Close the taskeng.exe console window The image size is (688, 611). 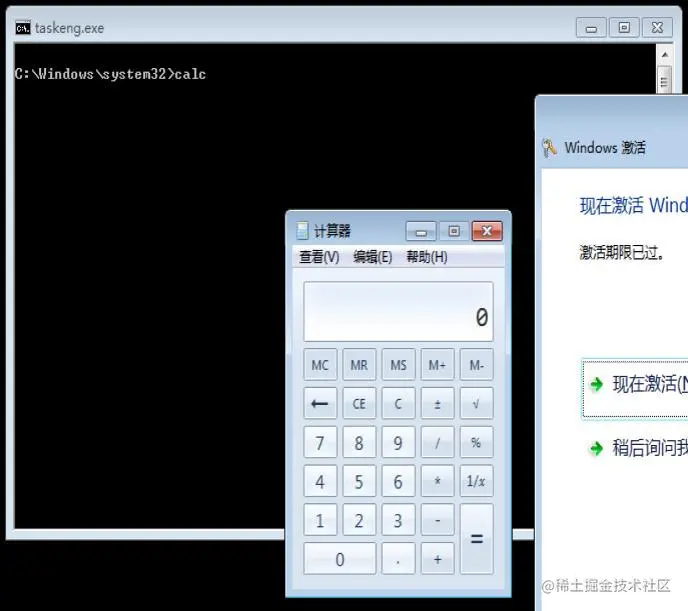pyautogui.click(x=657, y=28)
